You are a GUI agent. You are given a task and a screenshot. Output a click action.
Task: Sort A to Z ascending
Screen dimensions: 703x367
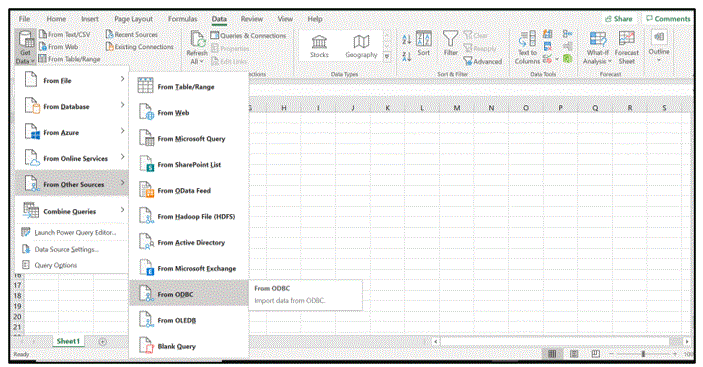[x=406, y=39]
